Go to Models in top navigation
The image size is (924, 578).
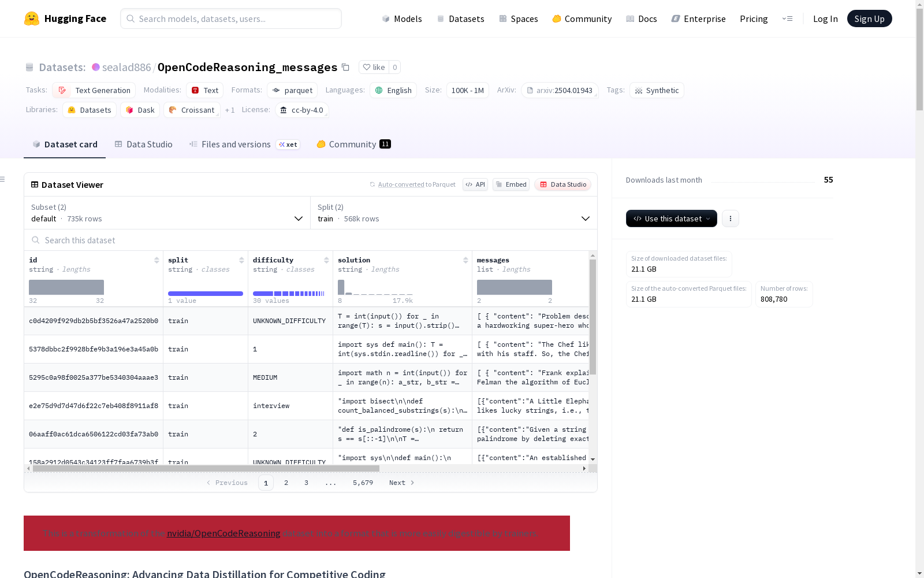402,18
